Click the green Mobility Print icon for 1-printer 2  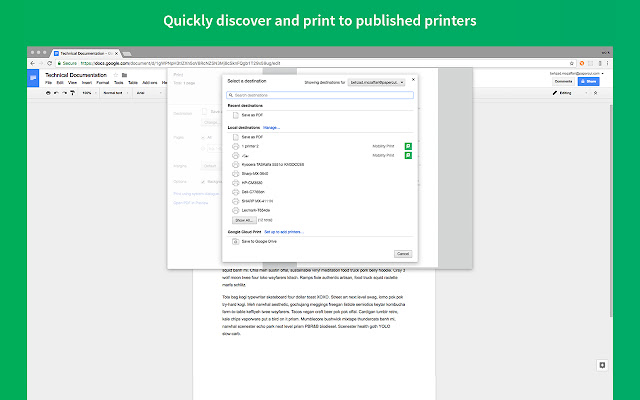pos(408,146)
